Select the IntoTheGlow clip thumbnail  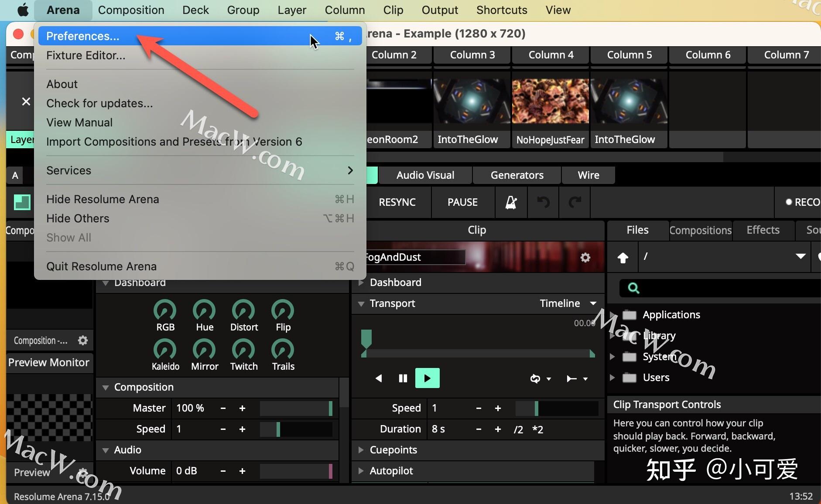click(471, 100)
